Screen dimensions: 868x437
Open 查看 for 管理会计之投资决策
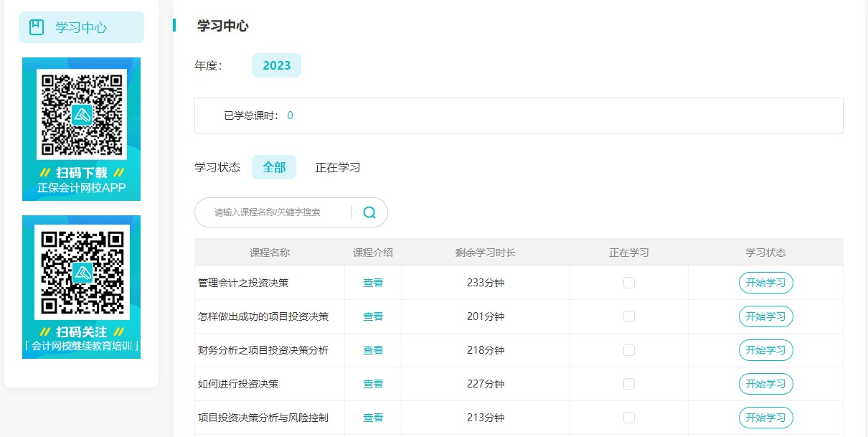pyautogui.click(x=372, y=283)
